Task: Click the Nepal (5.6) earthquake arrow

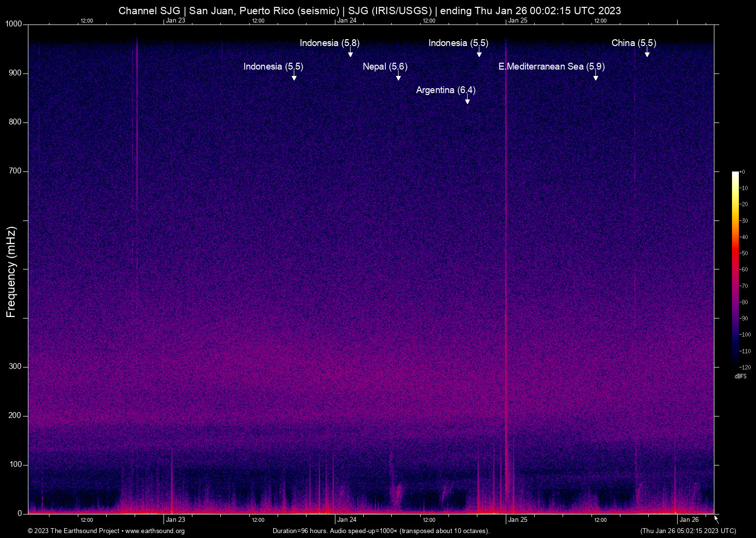Action: click(x=398, y=77)
